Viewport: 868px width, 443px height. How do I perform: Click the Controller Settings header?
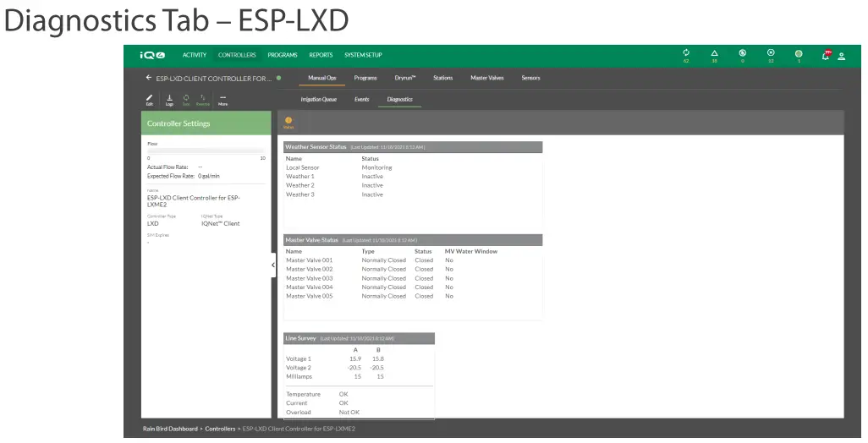206,123
